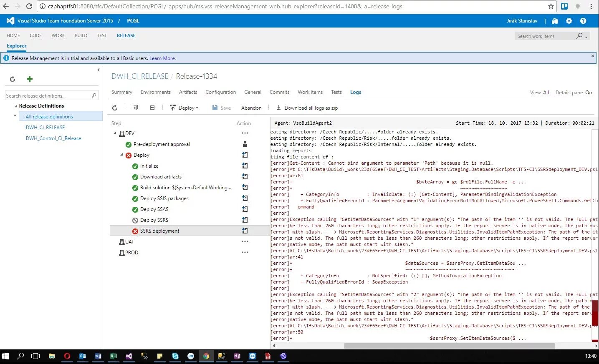Go to the WORK hub
This screenshot has height=364, width=599.
tap(58, 35)
